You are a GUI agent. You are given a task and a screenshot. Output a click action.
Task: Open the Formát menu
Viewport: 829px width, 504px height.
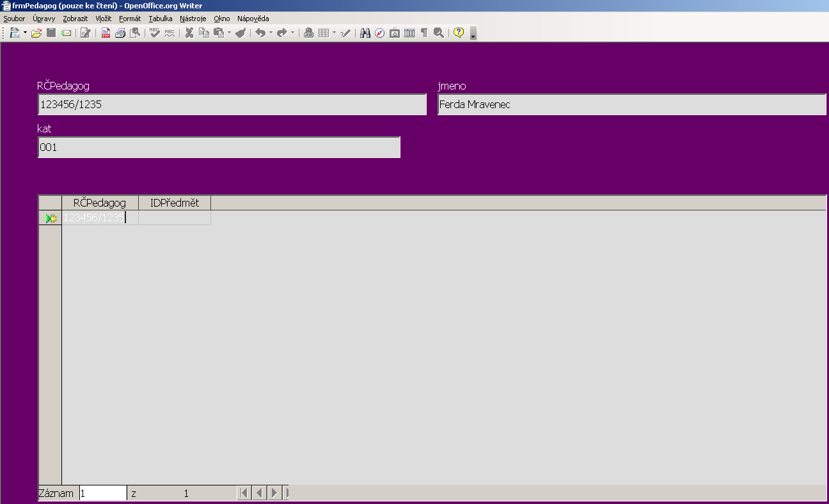point(130,19)
